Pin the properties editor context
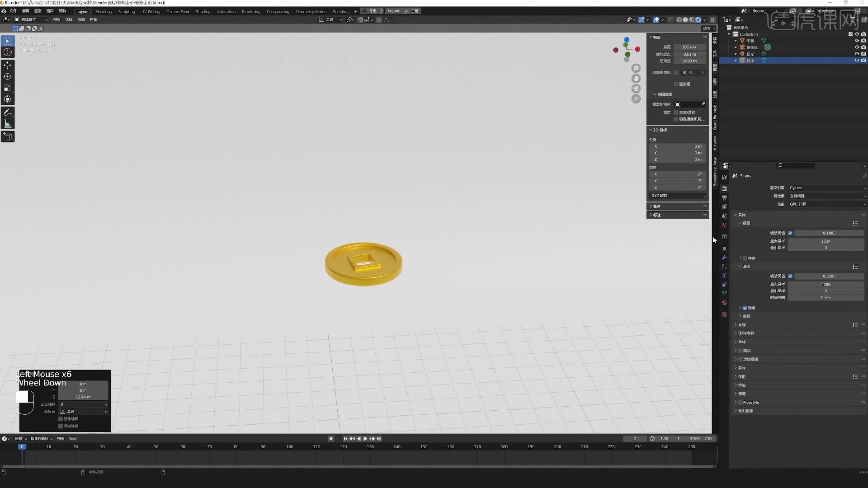The height and width of the screenshot is (488, 868). coord(864,176)
